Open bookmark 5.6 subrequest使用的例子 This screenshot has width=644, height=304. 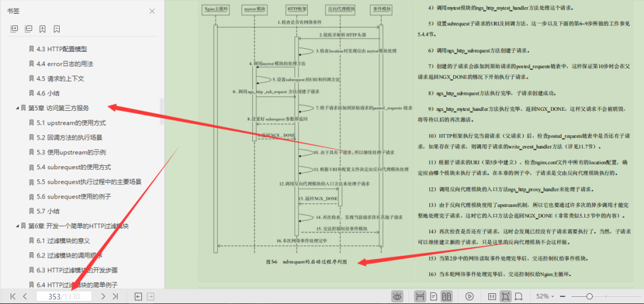tap(73, 196)
